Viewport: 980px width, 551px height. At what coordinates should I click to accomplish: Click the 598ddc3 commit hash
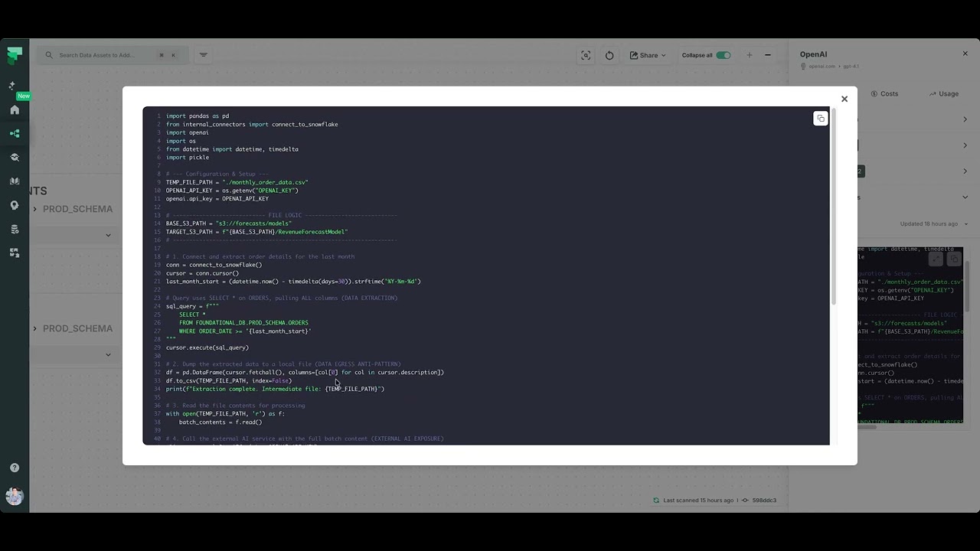tap(764, 500)
